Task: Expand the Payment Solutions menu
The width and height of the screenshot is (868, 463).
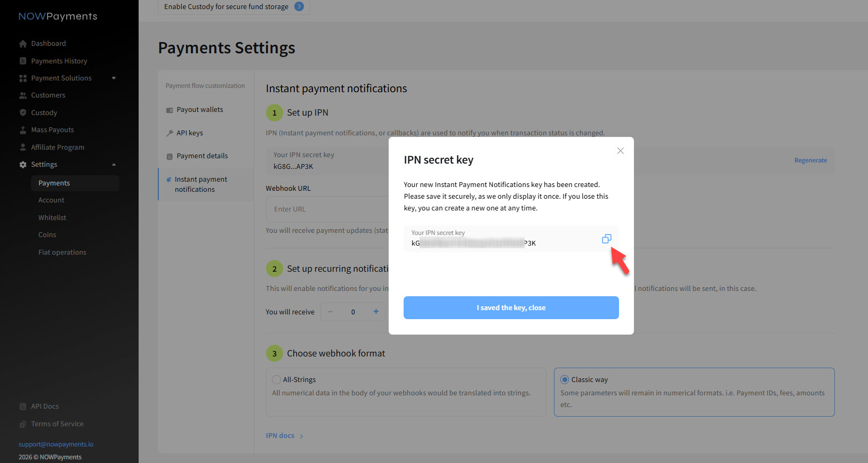Action: (x=114, y=78)
